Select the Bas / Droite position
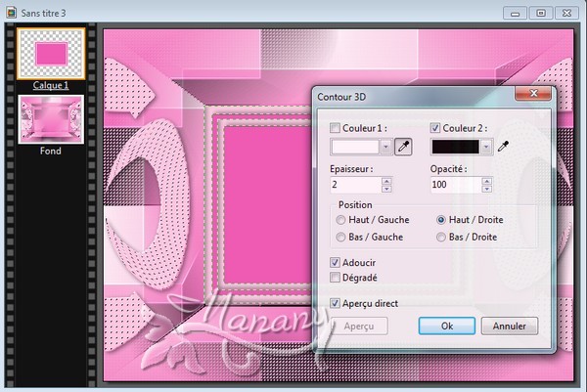Viewport: 587px width, 392px height. [441, 238]
